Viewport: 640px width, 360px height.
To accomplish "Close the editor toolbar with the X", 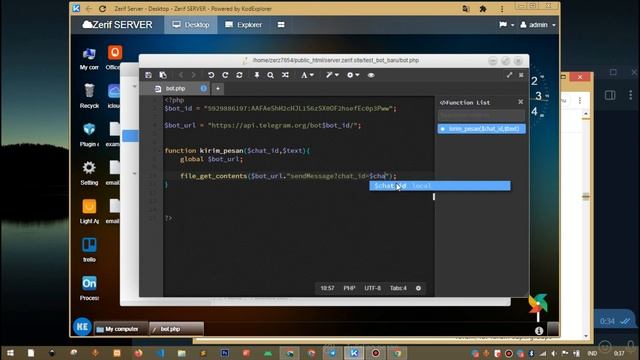I will click(521, 75).
